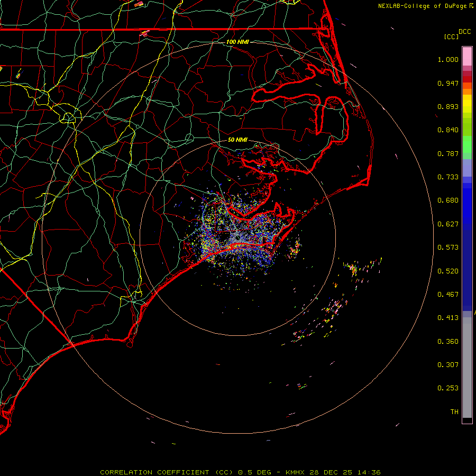476x476 pixels.
Task: Select the 1.000 scale value
Action: pos(448,59)
